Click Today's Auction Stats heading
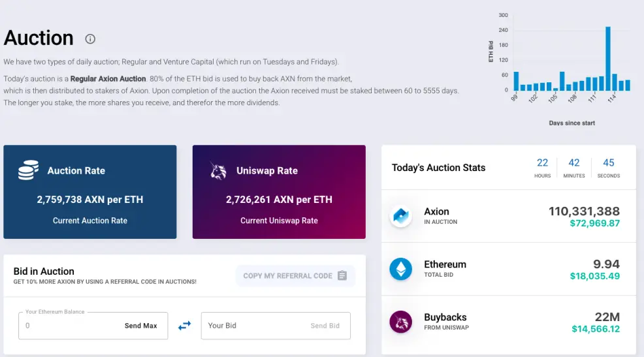This screenshot has height=357, width=644. tap(438, 168)
